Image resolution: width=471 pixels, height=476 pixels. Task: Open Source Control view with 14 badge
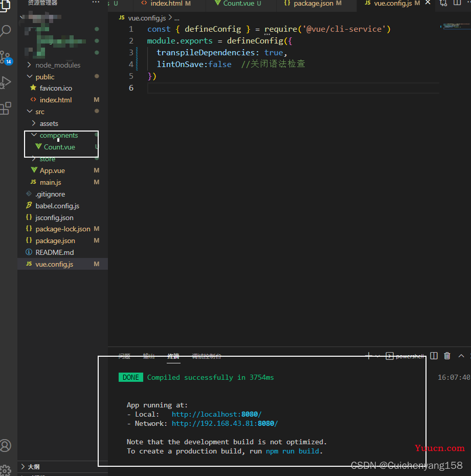click(x=6, y=57)
